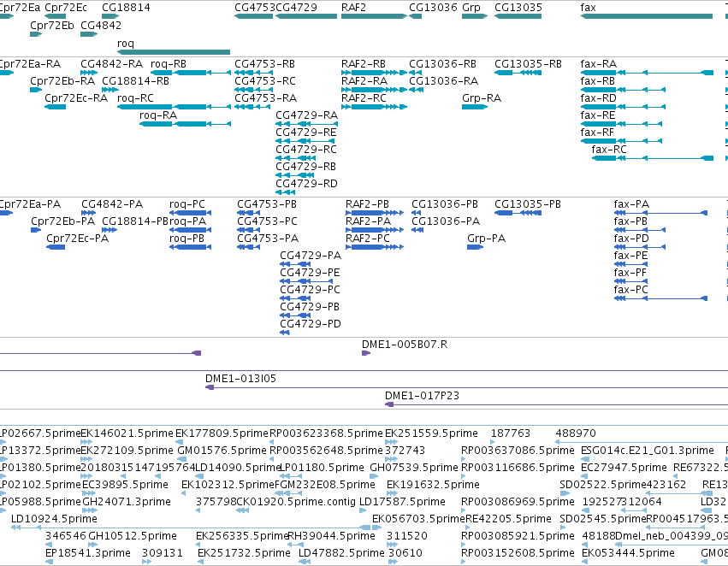Select the fax gene label

[x=589, y=8]
